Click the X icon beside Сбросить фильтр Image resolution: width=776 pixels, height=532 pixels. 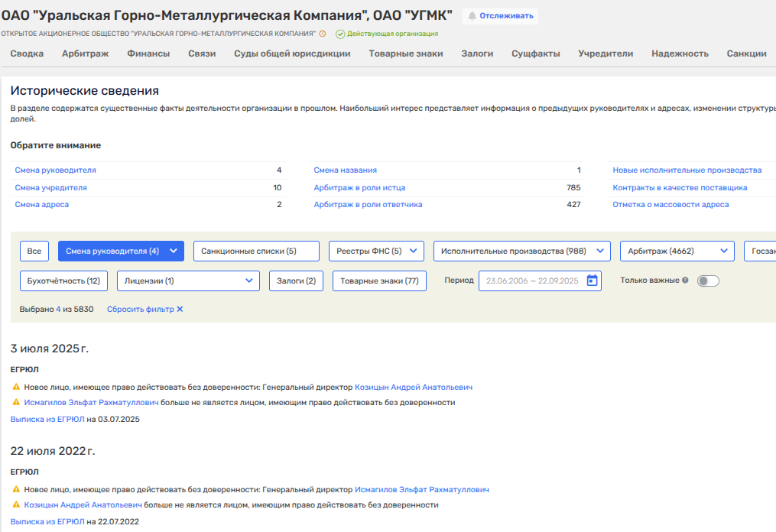[x=180, y=310]
